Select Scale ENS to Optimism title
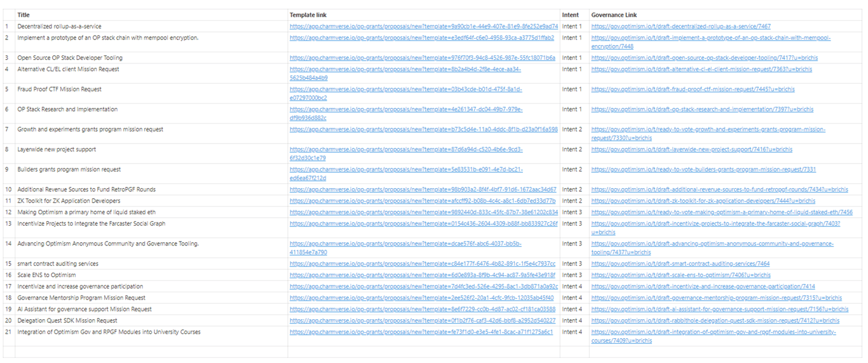The width and height of the screenshot is (868, 363). (46, 275)
